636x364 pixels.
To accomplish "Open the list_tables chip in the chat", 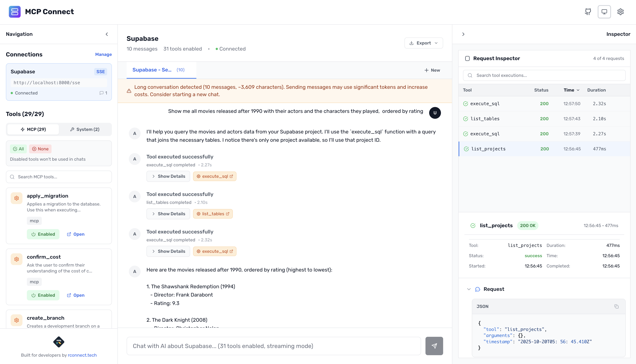I will pos(213,214).
